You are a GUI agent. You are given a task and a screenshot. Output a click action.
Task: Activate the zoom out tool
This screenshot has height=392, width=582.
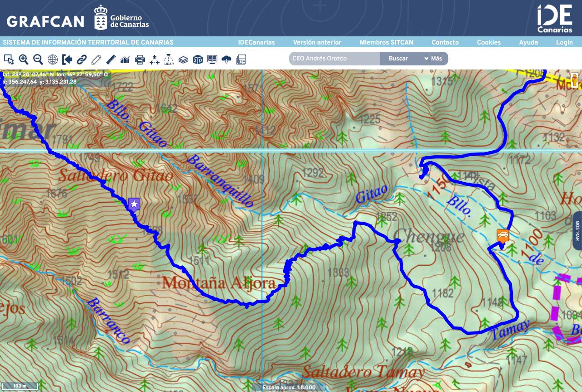(x=38, y=59)
